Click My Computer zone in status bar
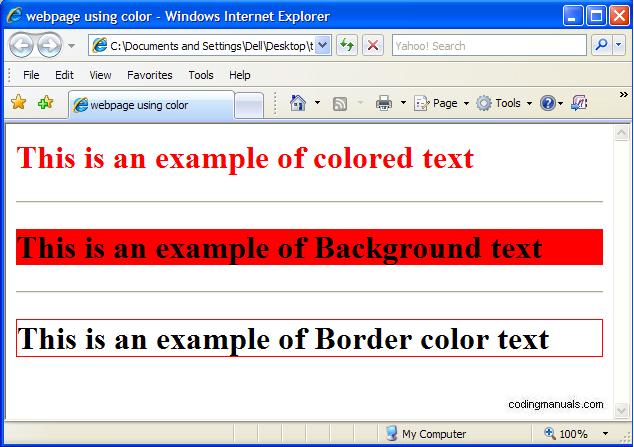Image resolution: width=634 pixels, height=447 pixels. point(426,434)
